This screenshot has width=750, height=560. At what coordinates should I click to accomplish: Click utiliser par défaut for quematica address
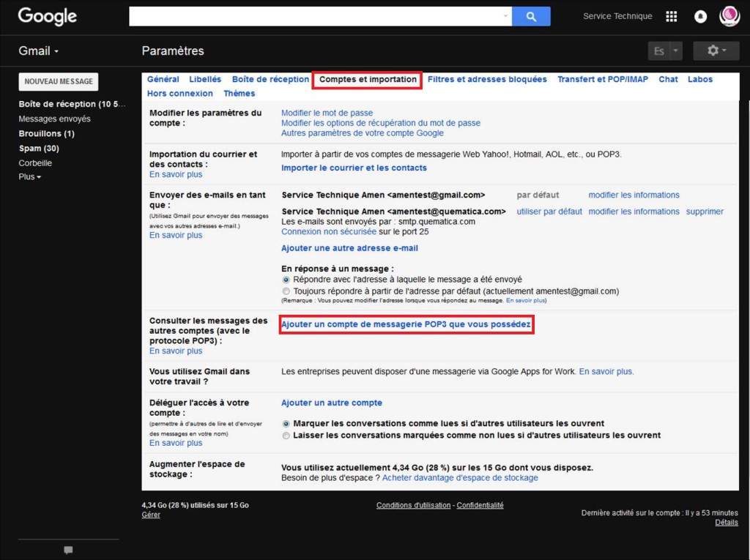click(549, 212)
